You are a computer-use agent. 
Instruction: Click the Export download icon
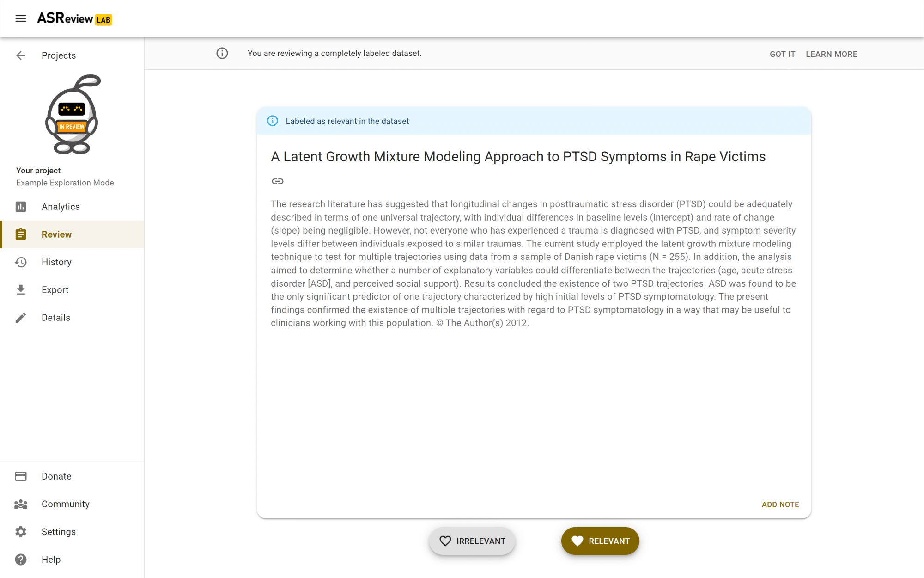pos(21,290)
